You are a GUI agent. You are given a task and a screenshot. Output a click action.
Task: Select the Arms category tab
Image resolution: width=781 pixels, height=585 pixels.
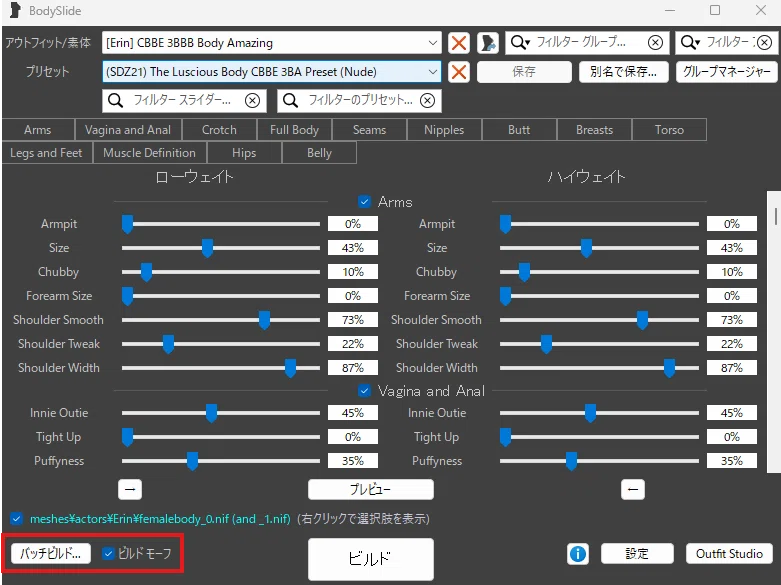(x=38, y=130)
